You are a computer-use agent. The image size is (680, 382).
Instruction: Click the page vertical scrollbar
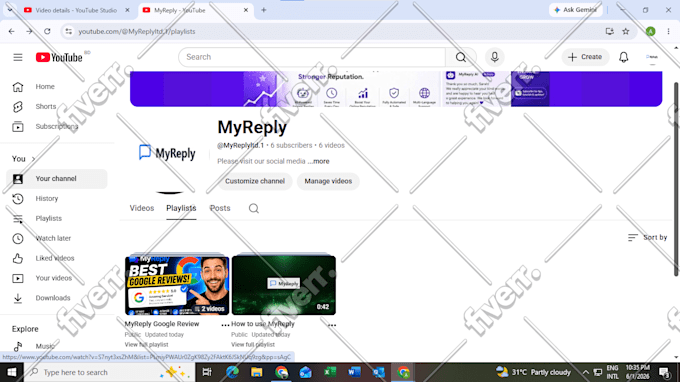(x=676, y=179)
